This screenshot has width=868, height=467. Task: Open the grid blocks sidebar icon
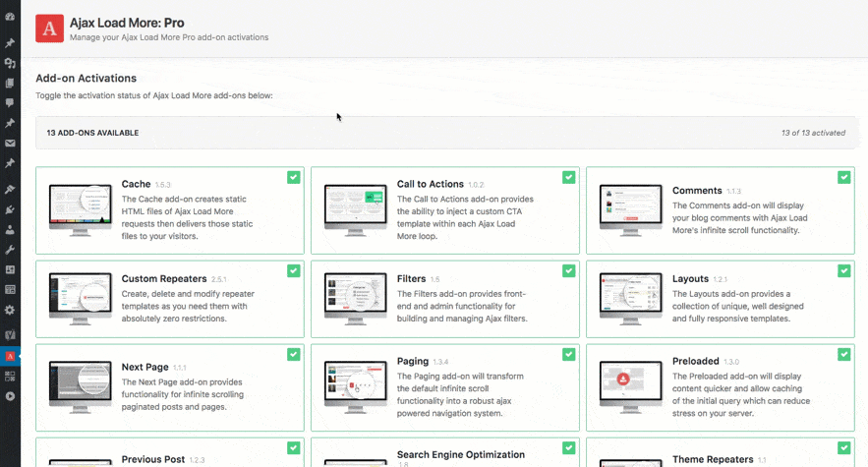[10, 377]
